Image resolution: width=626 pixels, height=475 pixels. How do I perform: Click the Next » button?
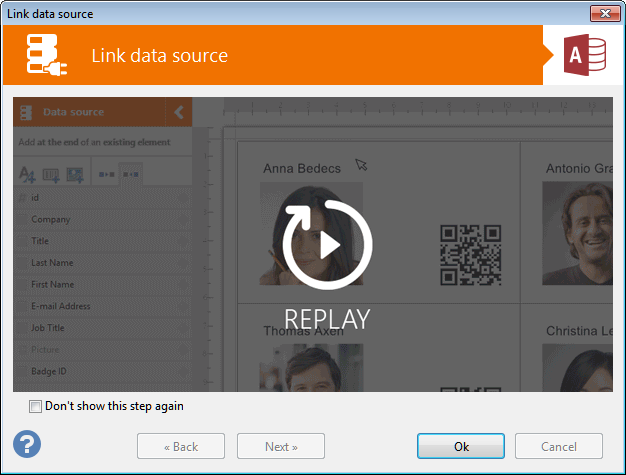(x=281, y=446)
